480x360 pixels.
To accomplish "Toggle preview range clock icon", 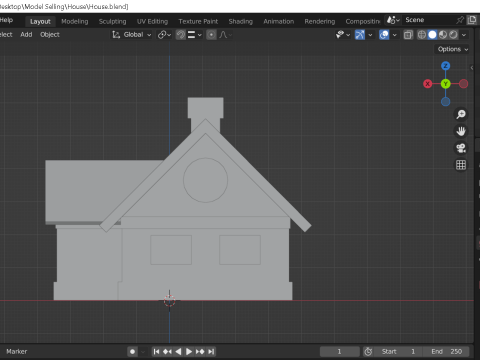I will [368, 352].
